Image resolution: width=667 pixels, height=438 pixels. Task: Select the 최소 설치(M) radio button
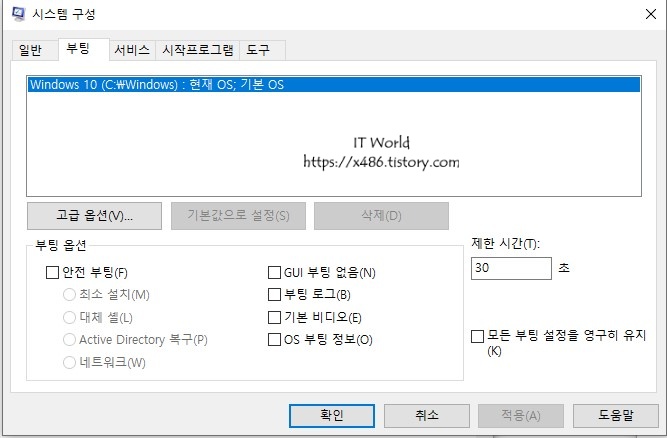69,294
